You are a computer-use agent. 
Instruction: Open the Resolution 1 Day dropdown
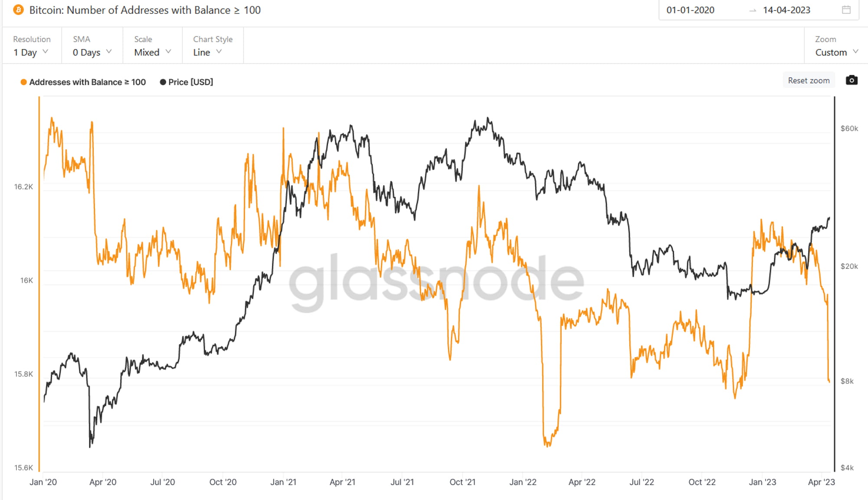32,46
